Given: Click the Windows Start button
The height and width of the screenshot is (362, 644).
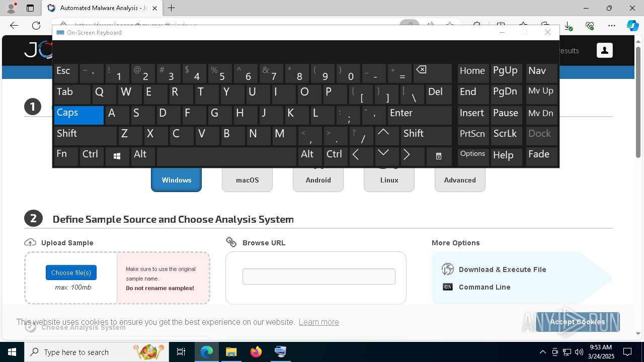Looking at the screenshot, I should tap(12, 352).
